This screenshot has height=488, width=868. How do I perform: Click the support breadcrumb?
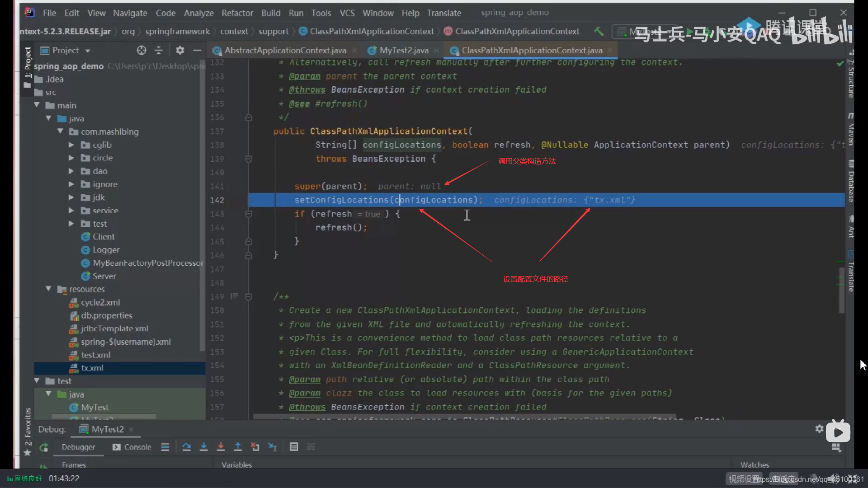274,31
